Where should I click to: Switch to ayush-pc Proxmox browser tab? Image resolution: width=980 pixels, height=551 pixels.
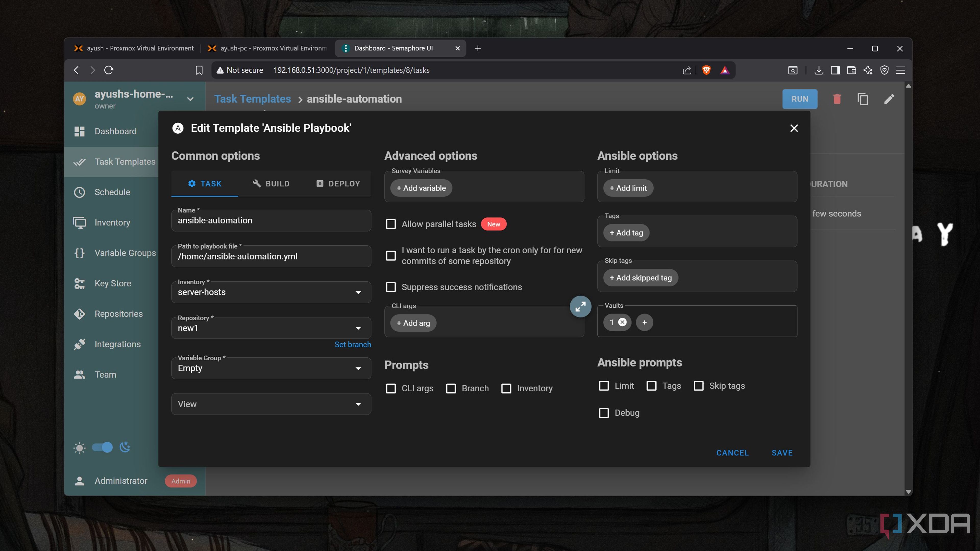267,48
